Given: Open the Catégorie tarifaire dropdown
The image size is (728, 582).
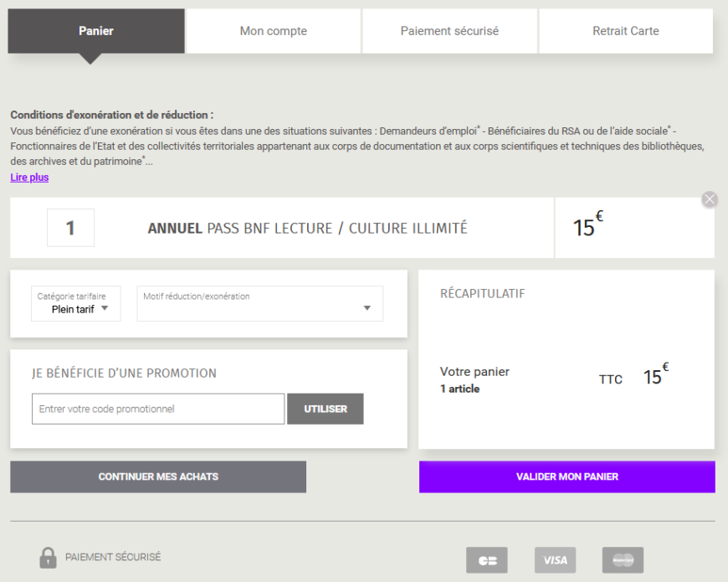Looking at the screenshot, I should pos(74,304).
